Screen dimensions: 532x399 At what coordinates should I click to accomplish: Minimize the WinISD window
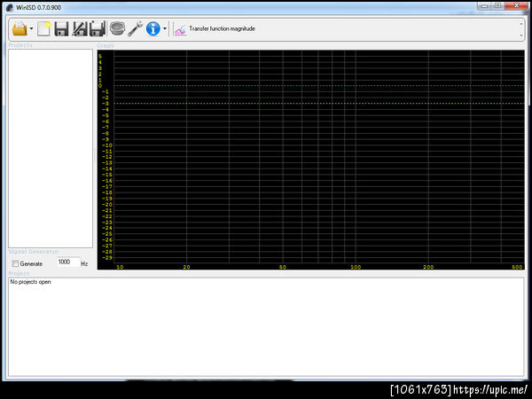pyautogui.click(x=484, y=6)
